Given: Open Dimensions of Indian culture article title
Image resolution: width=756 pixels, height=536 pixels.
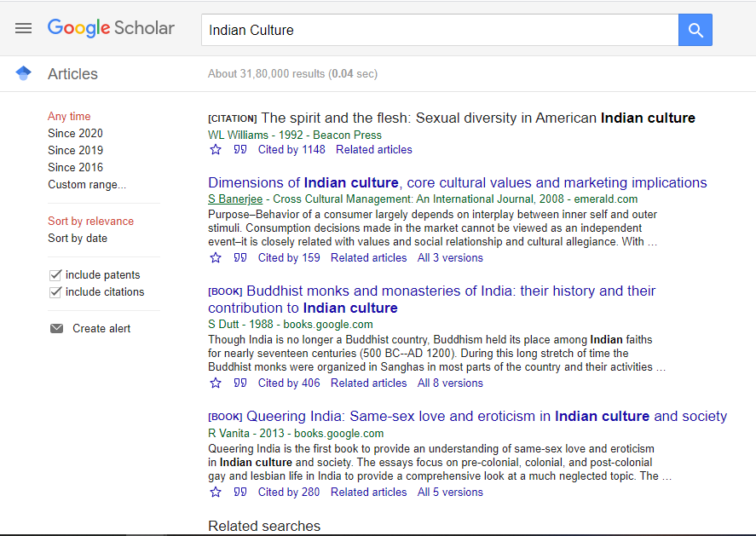Looking at the screenshot, I should coord(457,182).
